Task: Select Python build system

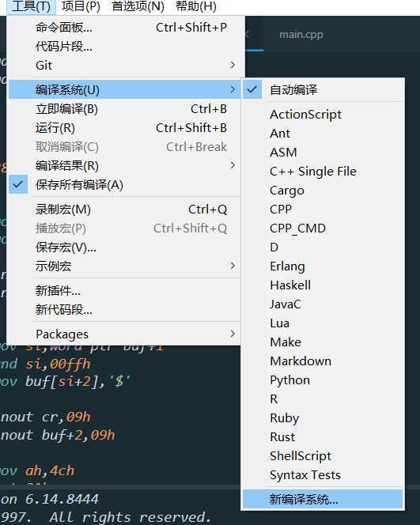Action: 323,380
